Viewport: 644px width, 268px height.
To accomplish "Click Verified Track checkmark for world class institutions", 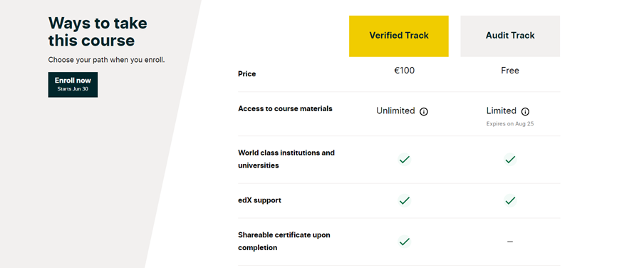I will click(405, 160).
